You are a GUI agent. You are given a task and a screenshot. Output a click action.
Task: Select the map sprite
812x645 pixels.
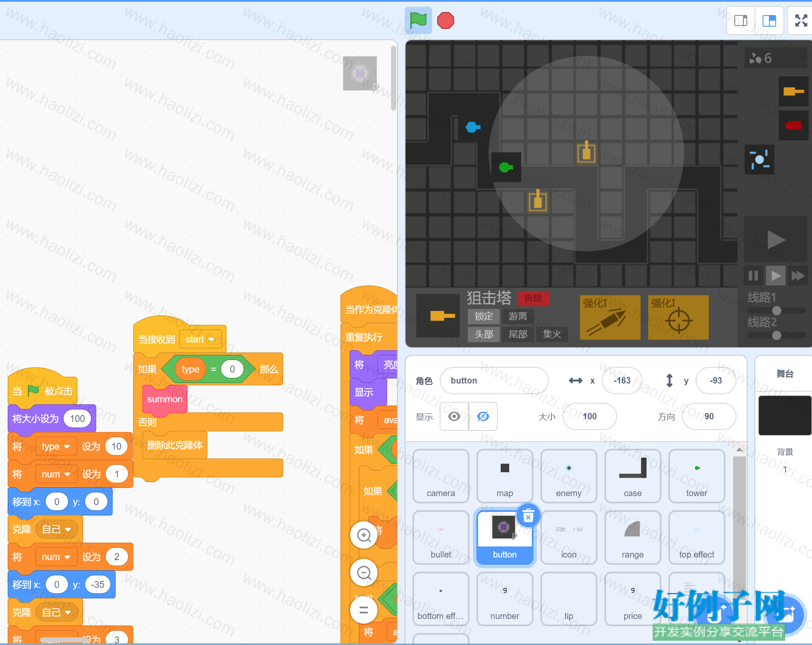tap(505, 476)
